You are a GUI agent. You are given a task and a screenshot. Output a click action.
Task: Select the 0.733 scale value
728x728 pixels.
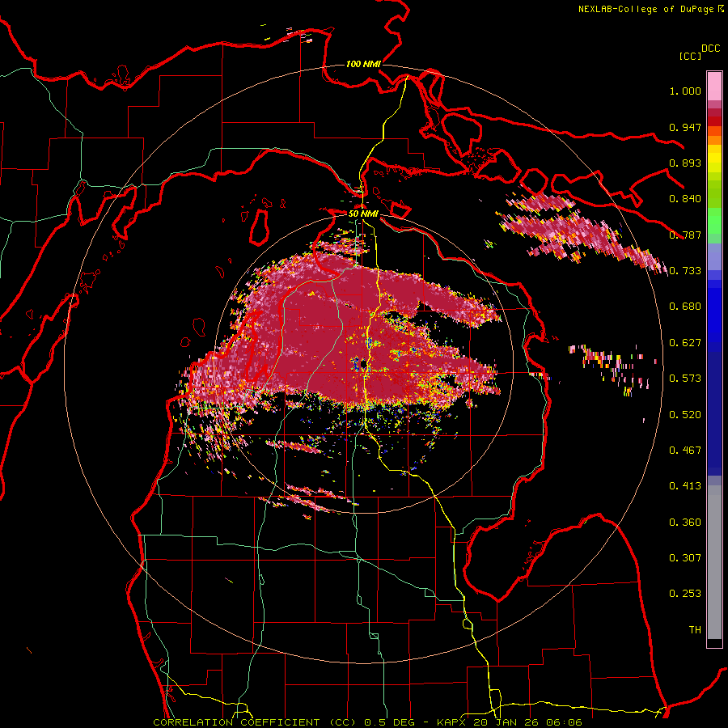click(685, 271)
